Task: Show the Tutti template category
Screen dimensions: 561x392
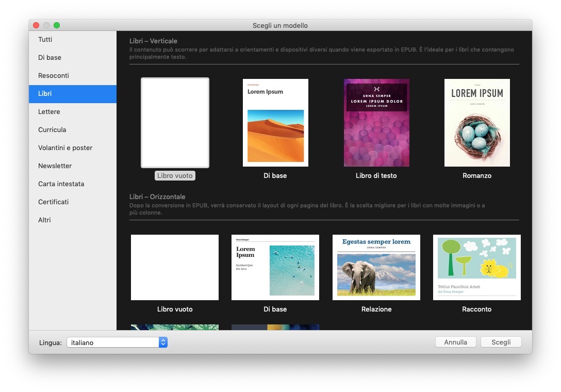Action: tap(45, 40)
